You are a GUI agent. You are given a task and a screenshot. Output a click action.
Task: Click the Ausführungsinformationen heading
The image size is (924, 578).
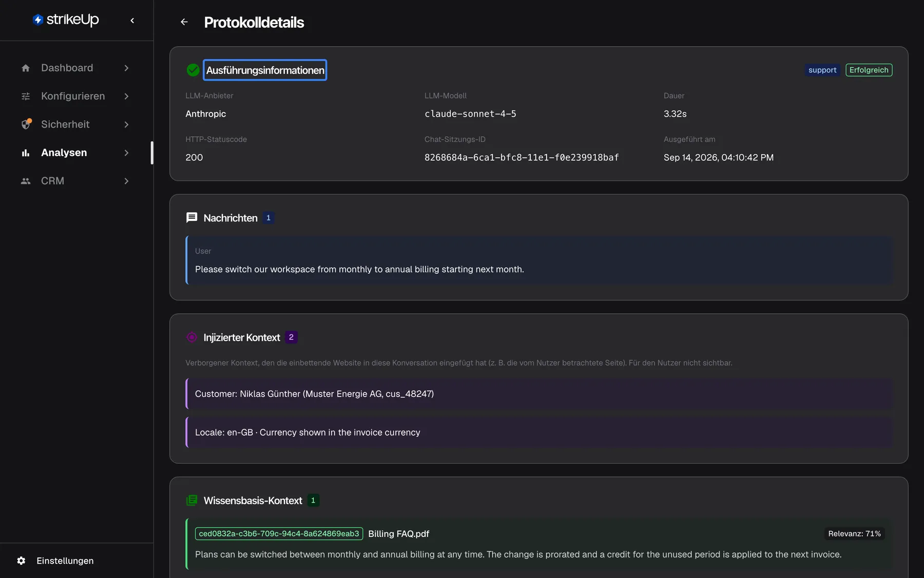[265, 70]
